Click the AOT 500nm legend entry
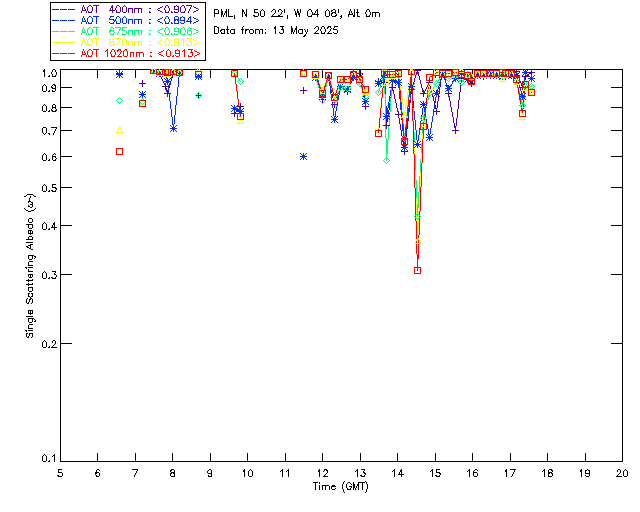The image size is (640, 512). (x=127, y=20)
